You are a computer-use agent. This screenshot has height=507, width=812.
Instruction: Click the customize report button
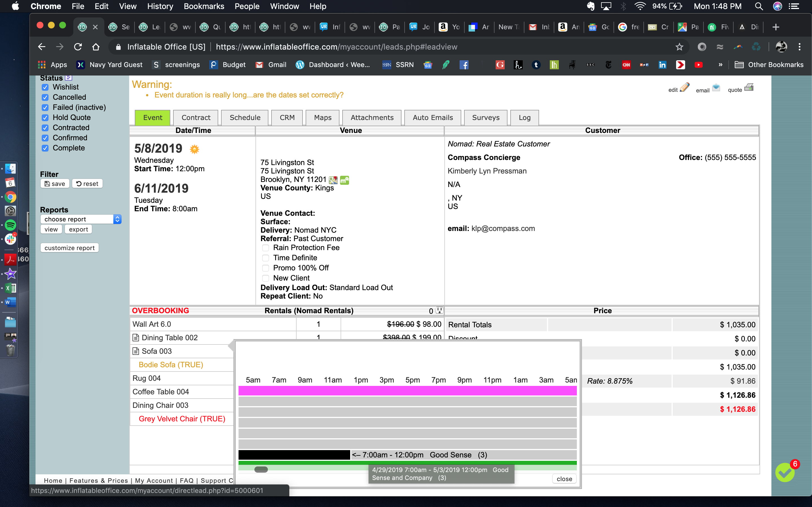[69, 248]
